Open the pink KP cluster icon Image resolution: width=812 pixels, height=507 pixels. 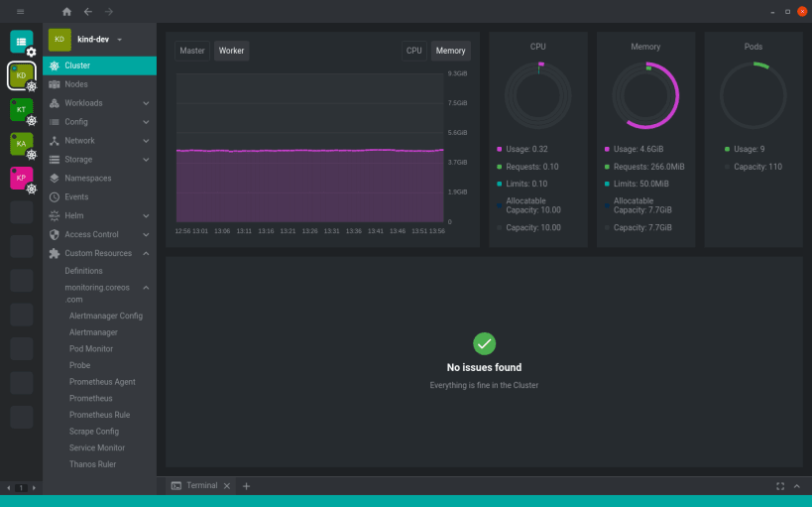(21, 178)
